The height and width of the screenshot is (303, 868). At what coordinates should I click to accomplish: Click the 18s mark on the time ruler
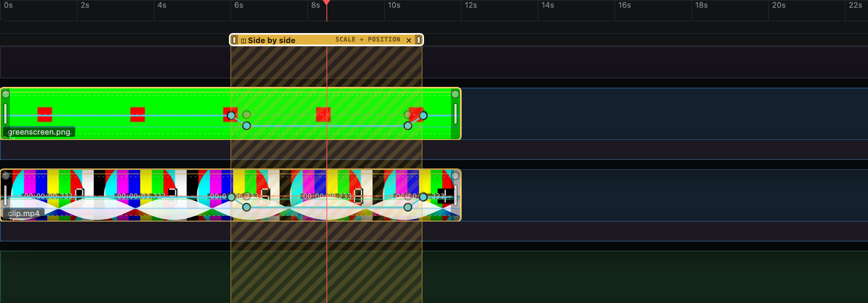point(701,5)
